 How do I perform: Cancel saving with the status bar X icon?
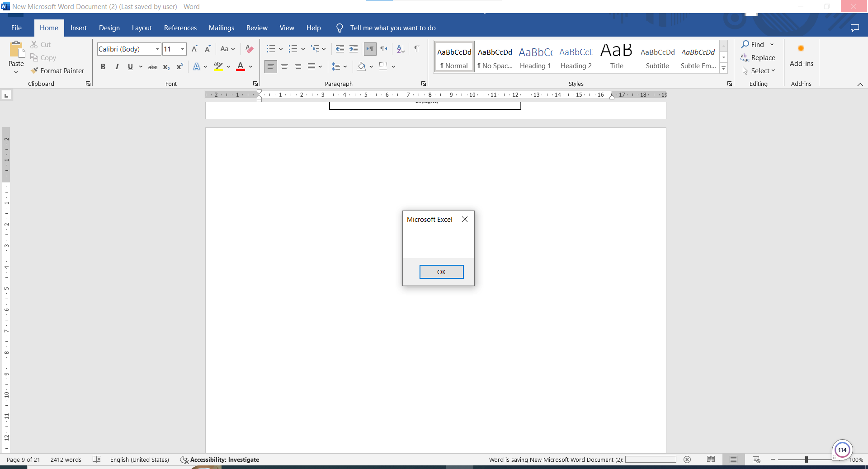pyautogui.click(x=687, y=460)
